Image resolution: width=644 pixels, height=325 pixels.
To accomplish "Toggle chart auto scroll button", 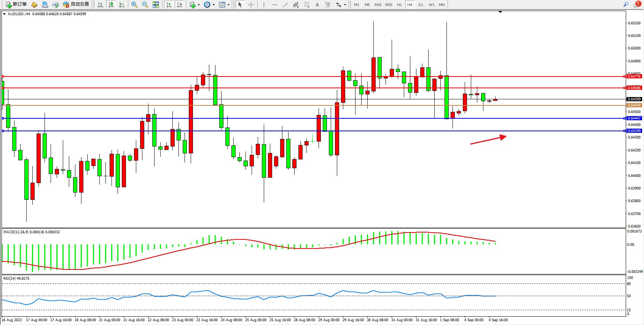I will (x=169, y=5).
